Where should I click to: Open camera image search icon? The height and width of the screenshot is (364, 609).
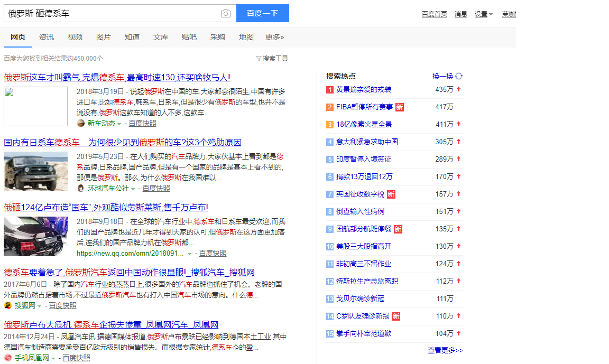pos(225,14)
